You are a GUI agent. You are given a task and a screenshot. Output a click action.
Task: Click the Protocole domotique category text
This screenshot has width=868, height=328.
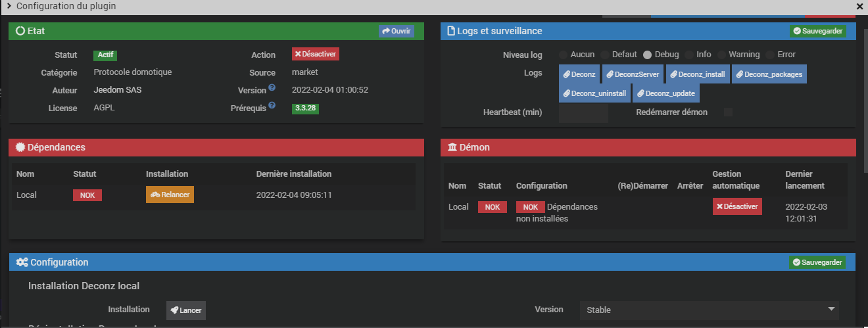click(x=133, y=72)
